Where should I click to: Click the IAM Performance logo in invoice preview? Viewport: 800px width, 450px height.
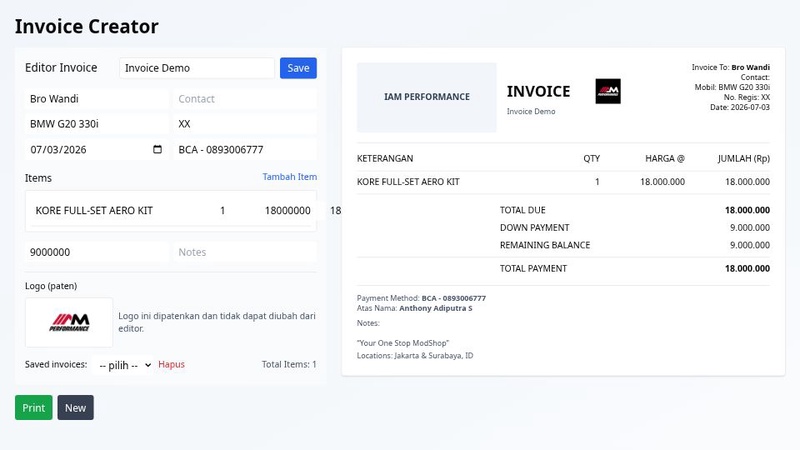tap(608, 91)
